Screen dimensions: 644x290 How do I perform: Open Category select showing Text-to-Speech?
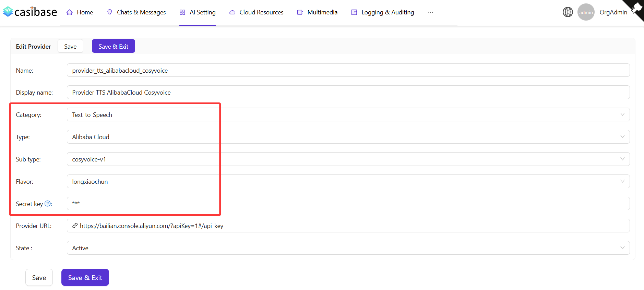[x=348, y=114]
